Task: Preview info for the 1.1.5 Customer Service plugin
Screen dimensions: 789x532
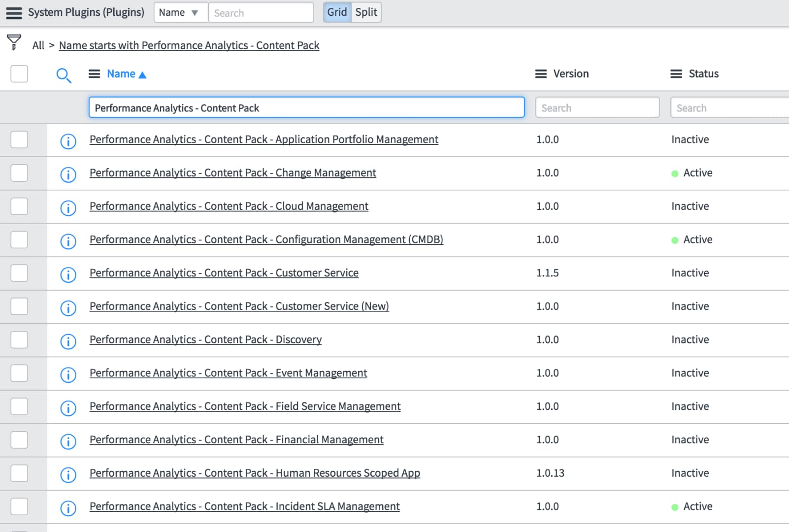Action: 68,274
